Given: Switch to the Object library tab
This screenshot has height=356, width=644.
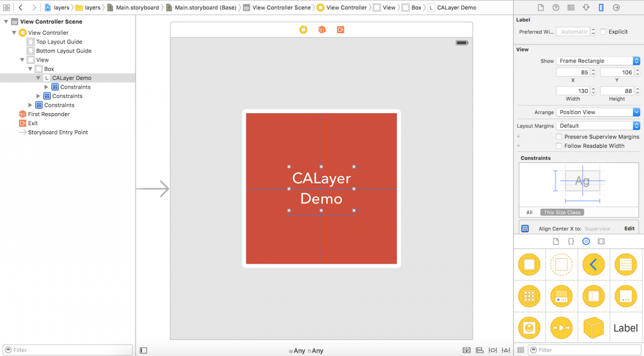Looking at the screenshot, I should pyautogui.click(x=586, y=241).
